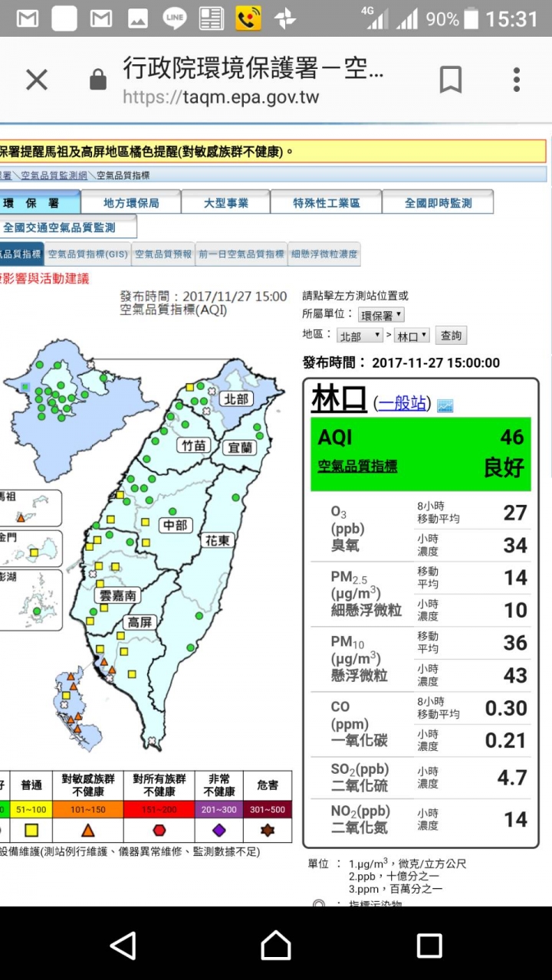The width and height of the screenshot is (552, 980).
Task: Click the dark red 危害 legend symbol
Action: coord(268,830)
